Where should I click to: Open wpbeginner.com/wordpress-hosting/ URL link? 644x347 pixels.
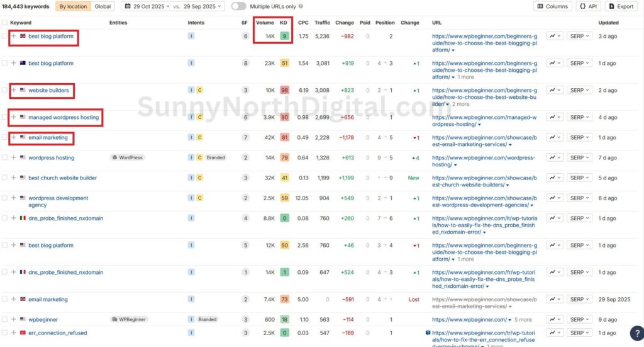[484, 161]
